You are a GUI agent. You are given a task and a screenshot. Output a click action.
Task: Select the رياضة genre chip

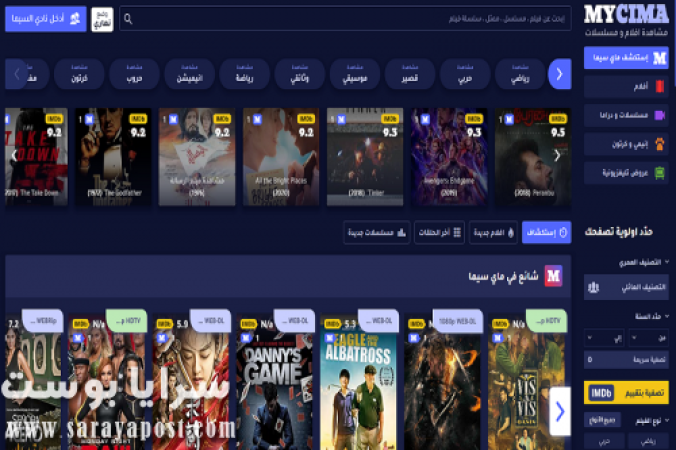[244, 74]
